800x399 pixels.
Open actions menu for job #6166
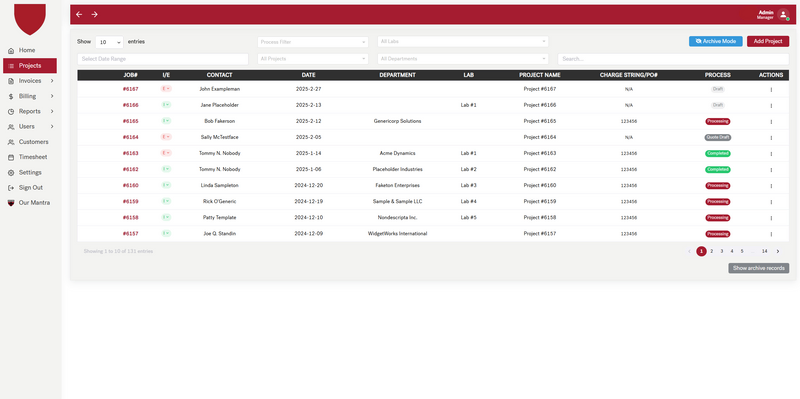pos(771,106)
